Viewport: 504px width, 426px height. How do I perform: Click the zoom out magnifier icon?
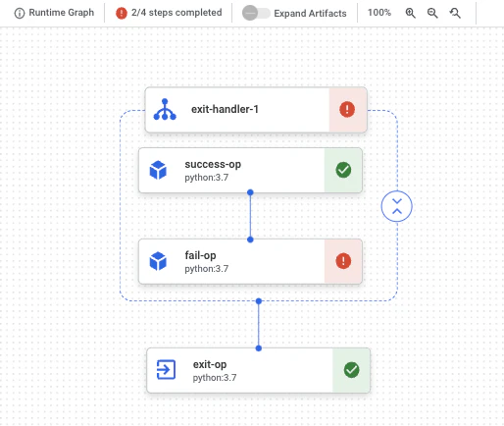(x=432, y=13)
